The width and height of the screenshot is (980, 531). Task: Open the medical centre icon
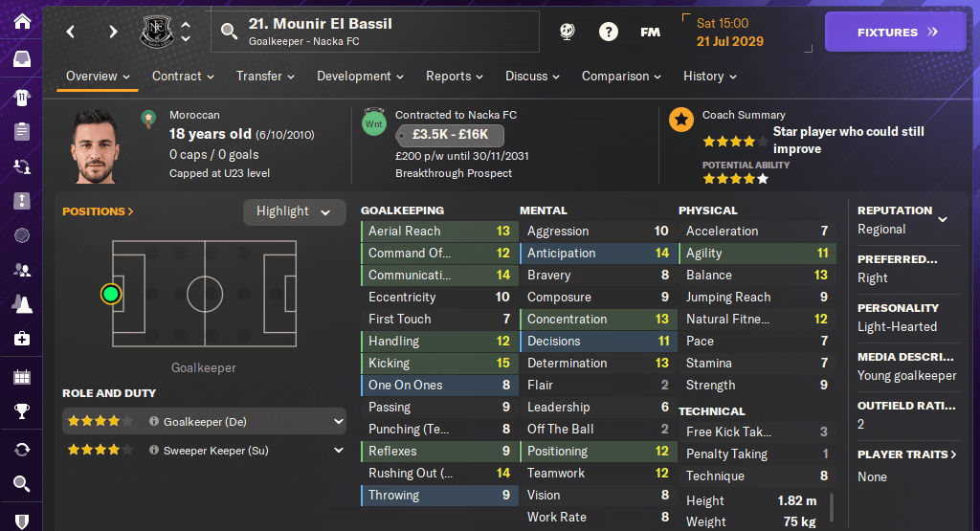[21, 339]
